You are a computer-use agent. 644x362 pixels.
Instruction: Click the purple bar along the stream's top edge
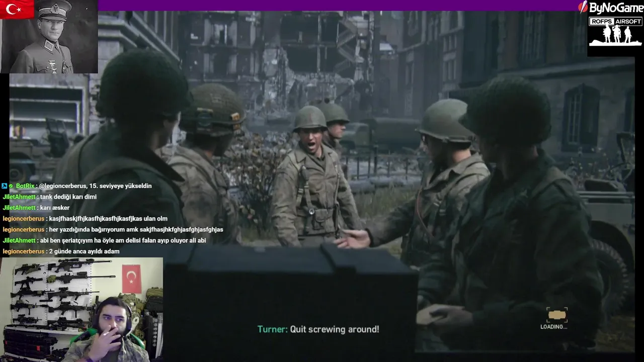[x=337, y=5]
